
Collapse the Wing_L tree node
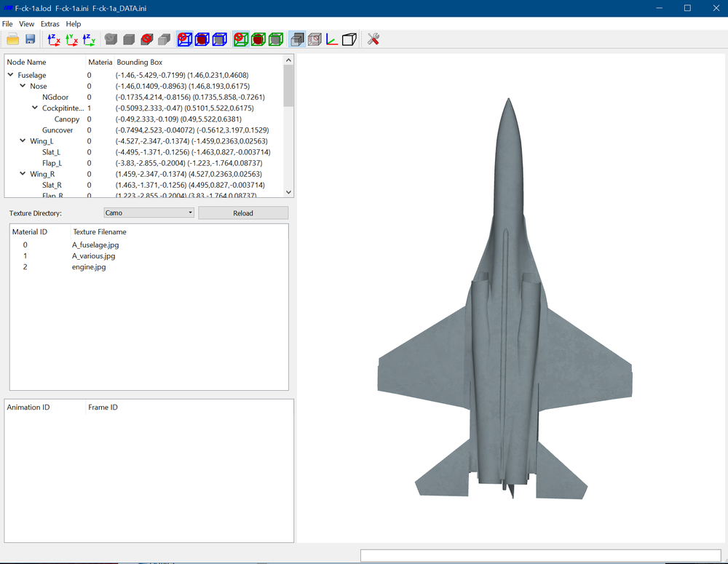pos(23,140)
